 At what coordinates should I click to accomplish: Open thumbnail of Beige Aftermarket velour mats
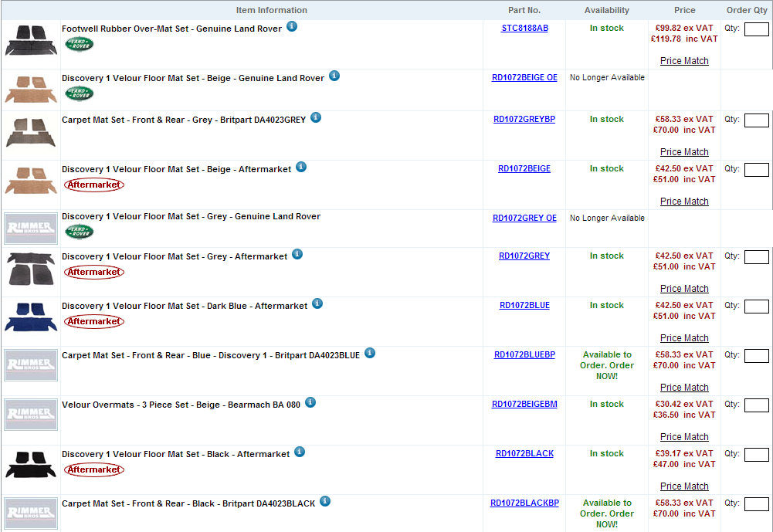pyautogui.click(x=31, y=181)
